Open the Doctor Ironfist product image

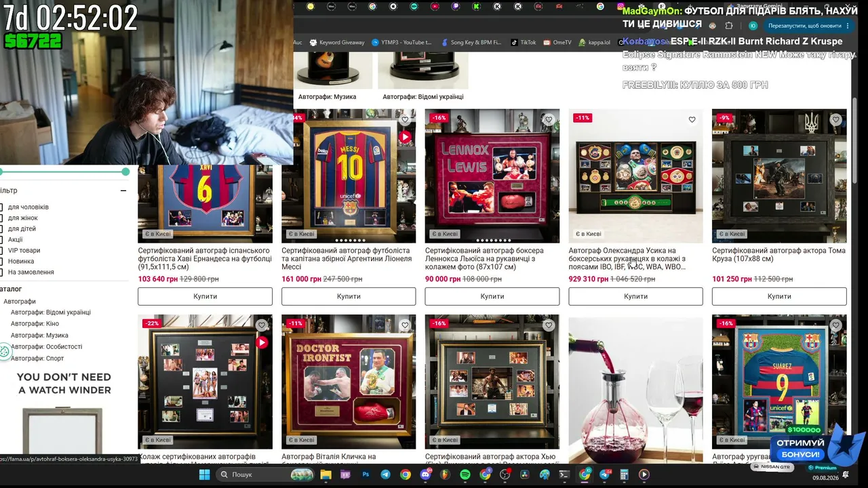point(349,382)
